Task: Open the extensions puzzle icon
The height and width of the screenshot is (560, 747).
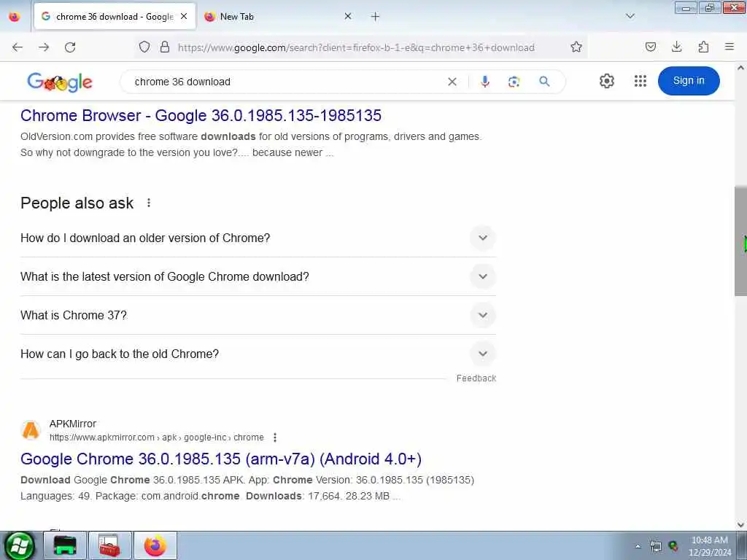Action: tap(703, 47)
